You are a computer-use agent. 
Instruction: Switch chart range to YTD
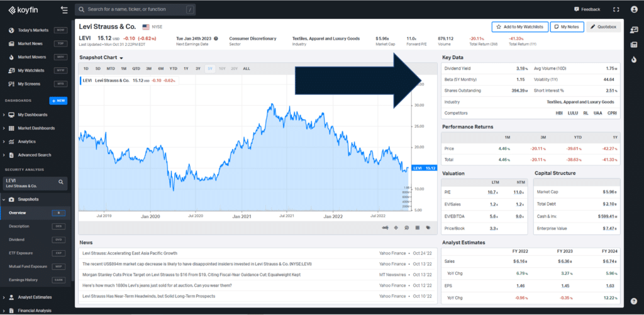point(173,68)
